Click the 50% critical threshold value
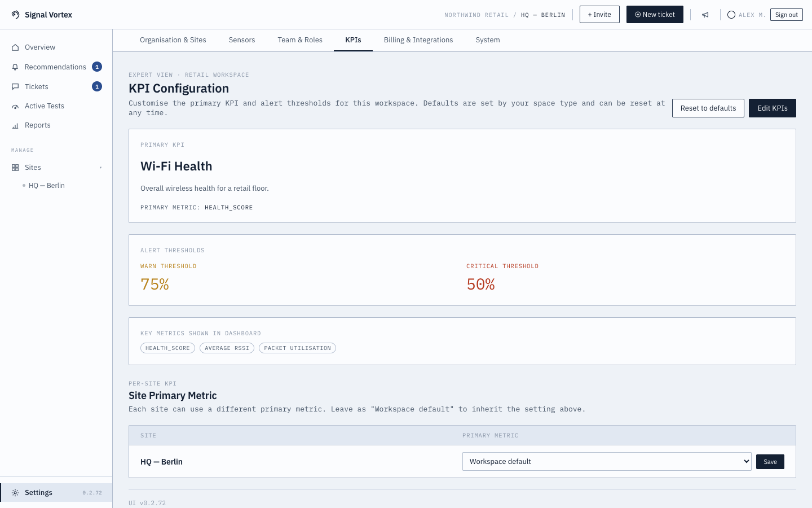This screenshot has height=508, width=812. pos(481,284)
